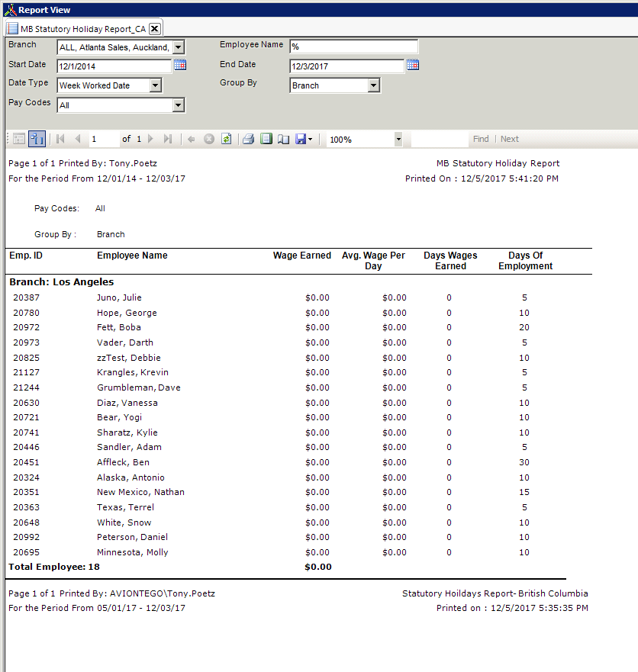
Task: Print the report
Action: [x=248, y=139]
